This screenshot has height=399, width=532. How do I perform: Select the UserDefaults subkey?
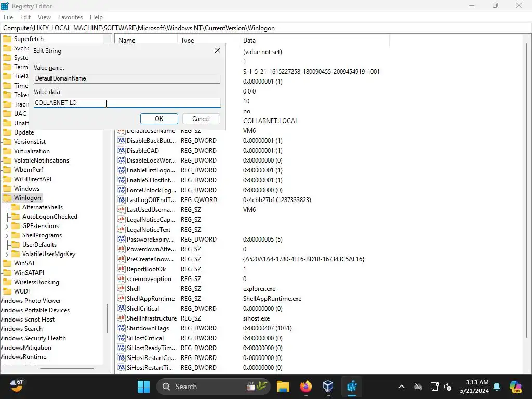coord(39,245)
